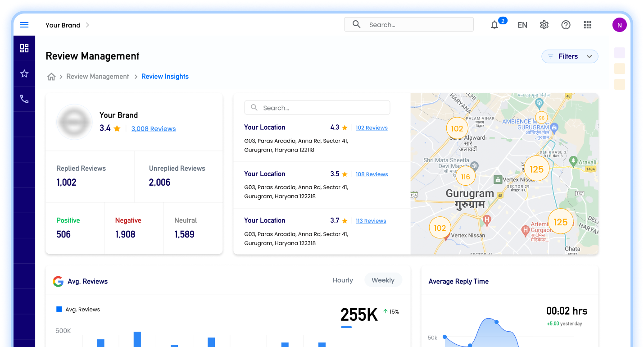Open the phone sidebar icon
The width and height of the screenshot is (644, 347).
coord(24,99)
